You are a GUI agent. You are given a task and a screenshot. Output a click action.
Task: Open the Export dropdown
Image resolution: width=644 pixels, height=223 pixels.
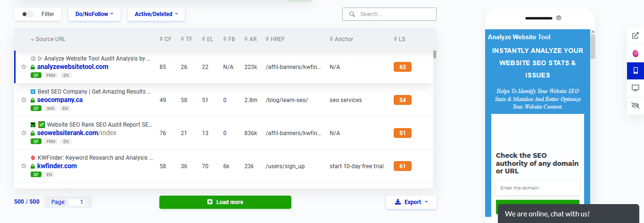click(x=411, y=202)
